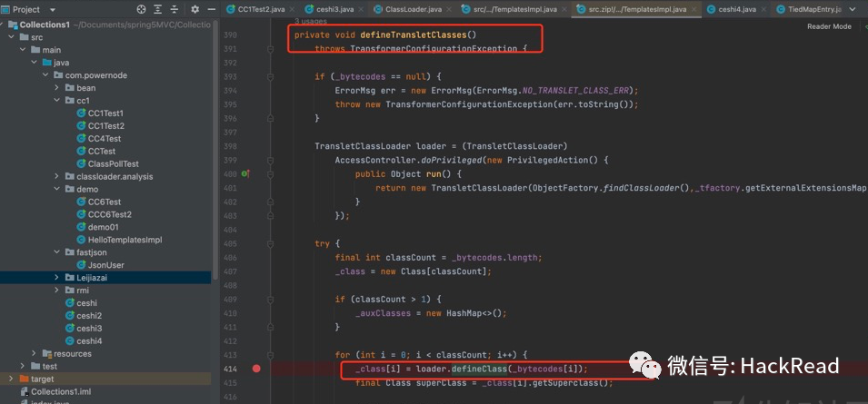The height and width of the screenshot is (404, 868).
Task: Click the Expand All icon in Project panel
Action: click(158, 9)
